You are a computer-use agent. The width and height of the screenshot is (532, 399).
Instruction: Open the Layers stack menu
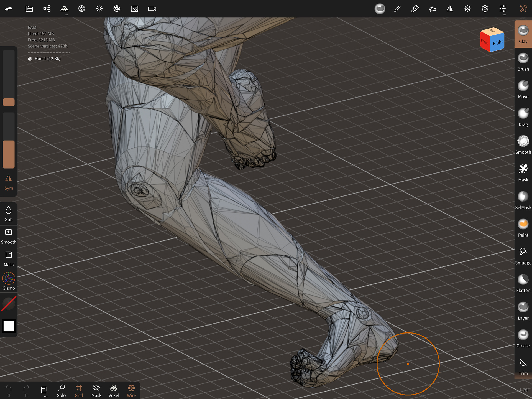(x=467, y=9)
